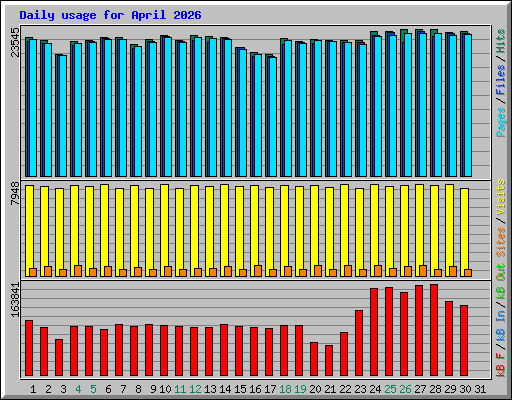Screen dimensions: 512x400
Task: Click green weekend day label 25
Action: click(390, 389)
